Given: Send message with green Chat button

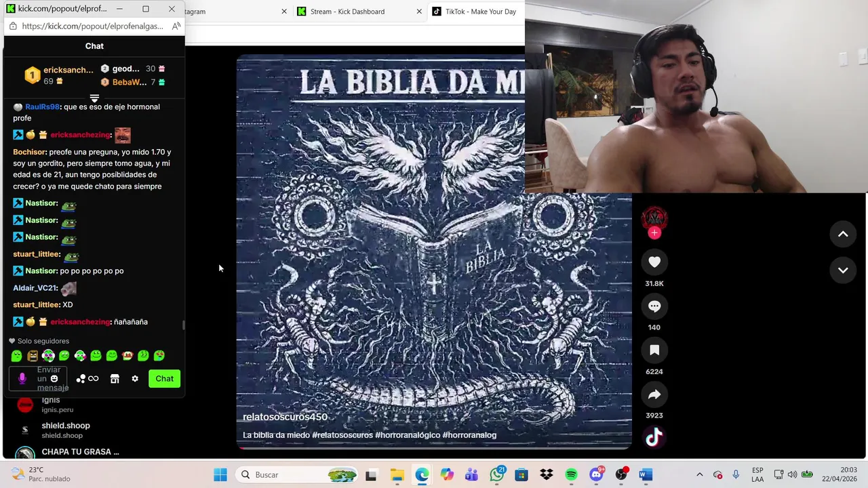Looking at the screenshot, I should pyautogui.click(x=165, y=379).
